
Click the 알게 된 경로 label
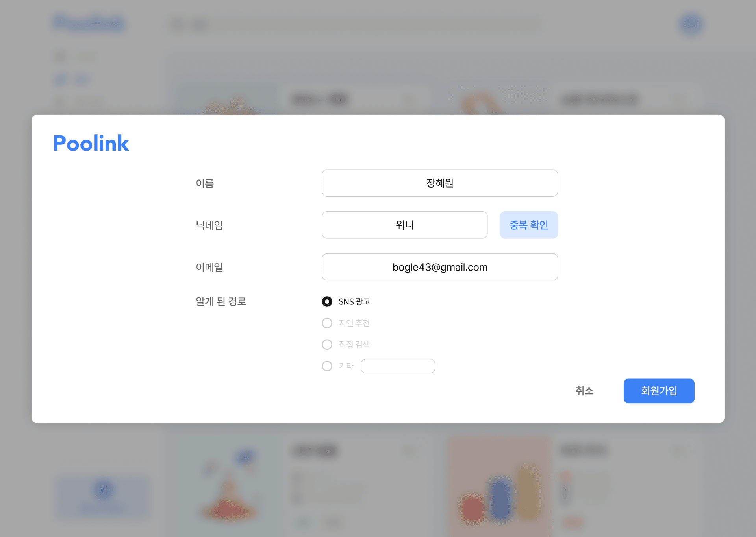221,301
